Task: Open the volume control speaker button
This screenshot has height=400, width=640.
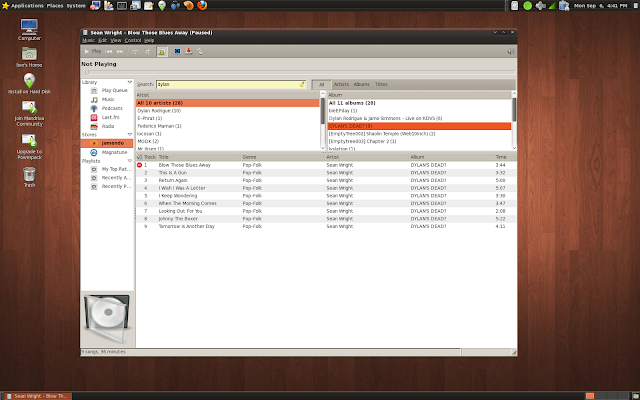Action: pyautogui.click(x=511, y=51)
